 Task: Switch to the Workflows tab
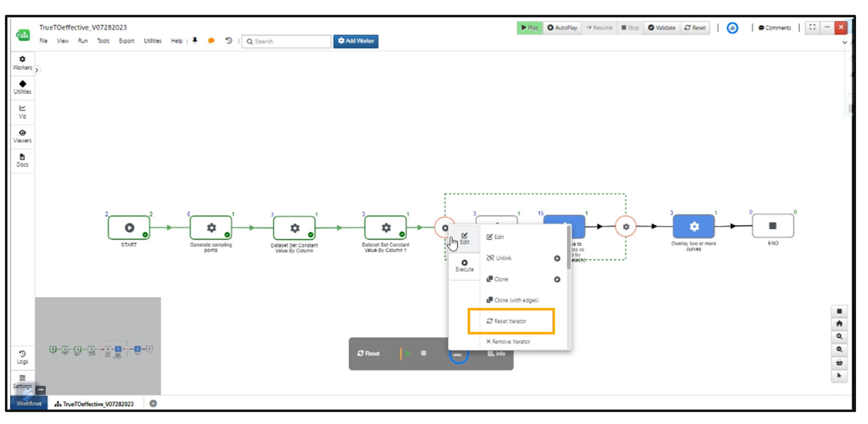coord(29,403)
